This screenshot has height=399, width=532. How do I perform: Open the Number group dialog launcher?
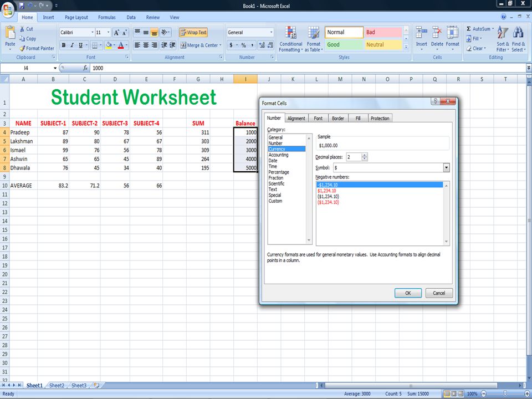(272, 57)
